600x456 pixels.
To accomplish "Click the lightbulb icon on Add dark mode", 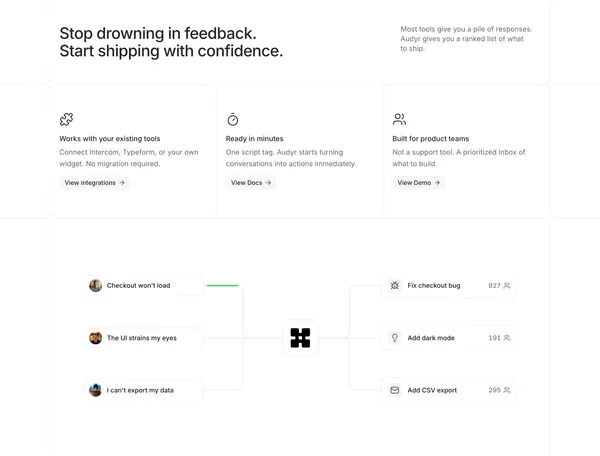I will tap(395, 338).
